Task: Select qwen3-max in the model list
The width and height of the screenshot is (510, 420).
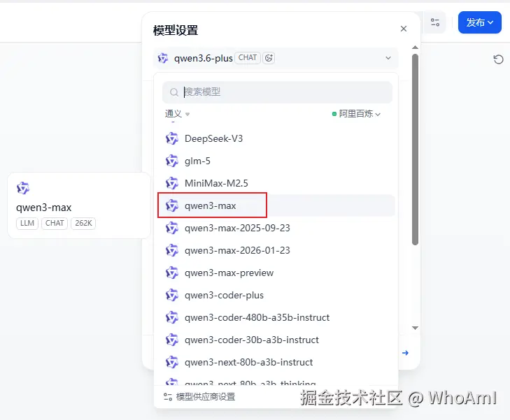Action: coord(276,205)
